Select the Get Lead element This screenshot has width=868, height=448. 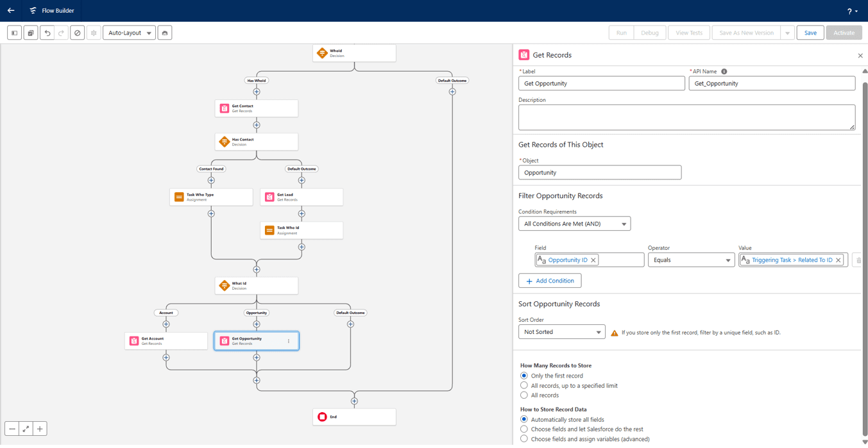click(x=302, y=197)
